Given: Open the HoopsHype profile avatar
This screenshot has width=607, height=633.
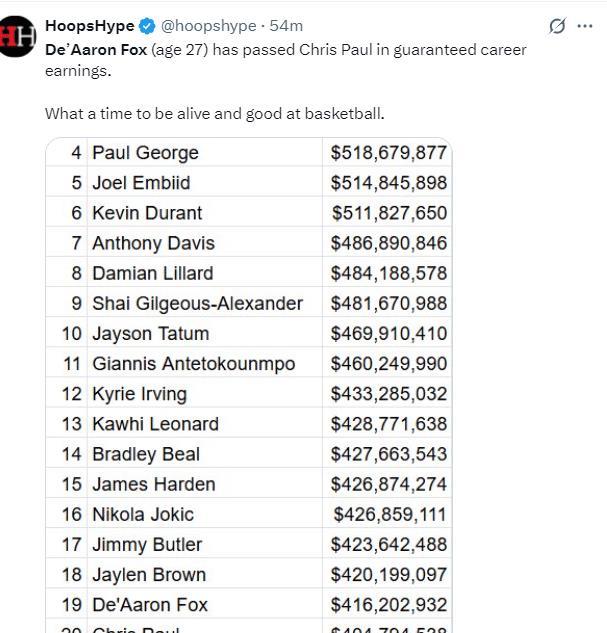Looking at the screenshot, I should (18, 36).
